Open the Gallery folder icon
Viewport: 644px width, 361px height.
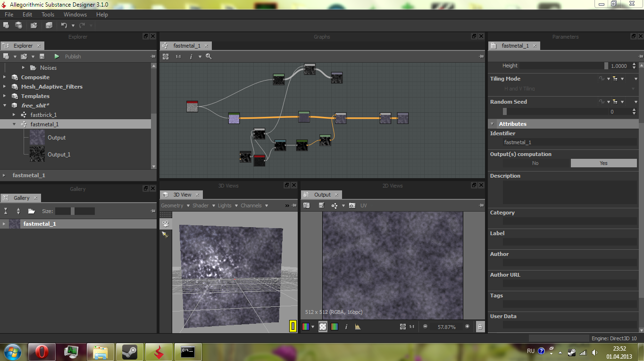click(31, 211)
